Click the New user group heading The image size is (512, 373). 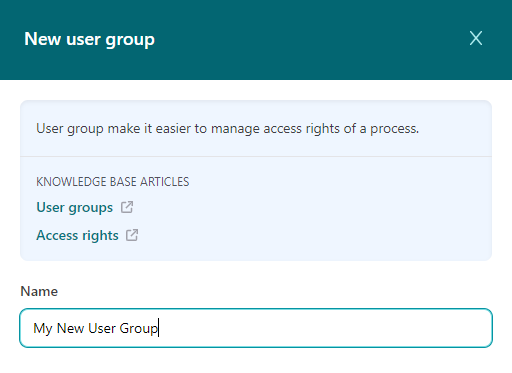pyautogui.click(x=89, y=39)
